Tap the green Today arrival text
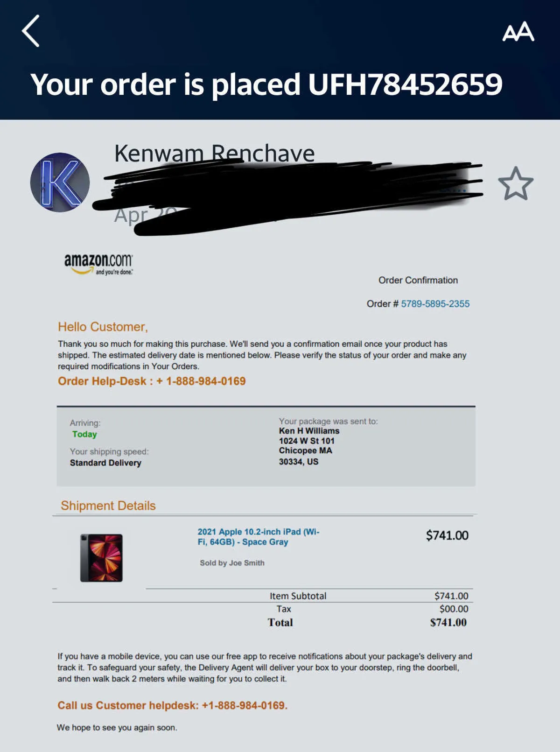This screenshot has width=560, height=752. click(x=84, y=434)
